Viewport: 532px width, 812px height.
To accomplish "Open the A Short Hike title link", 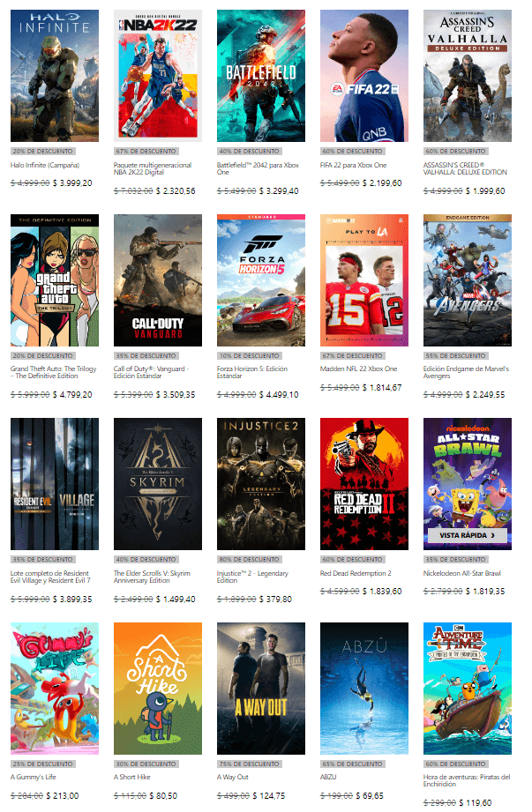I will coord(132,777).
